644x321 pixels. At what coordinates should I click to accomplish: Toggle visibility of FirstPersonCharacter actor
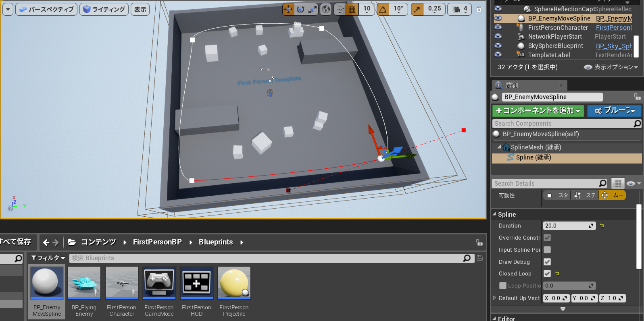point(498,27)
